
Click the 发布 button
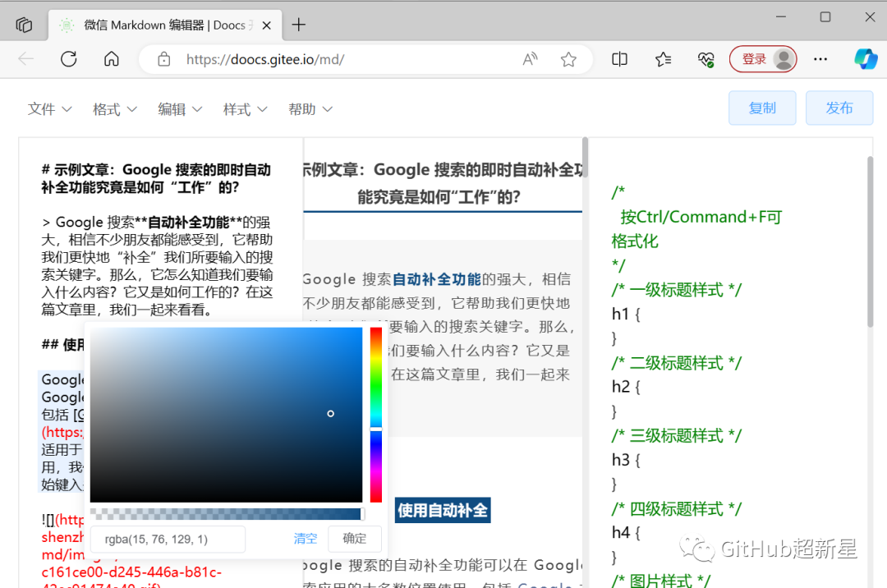point(839,108)
